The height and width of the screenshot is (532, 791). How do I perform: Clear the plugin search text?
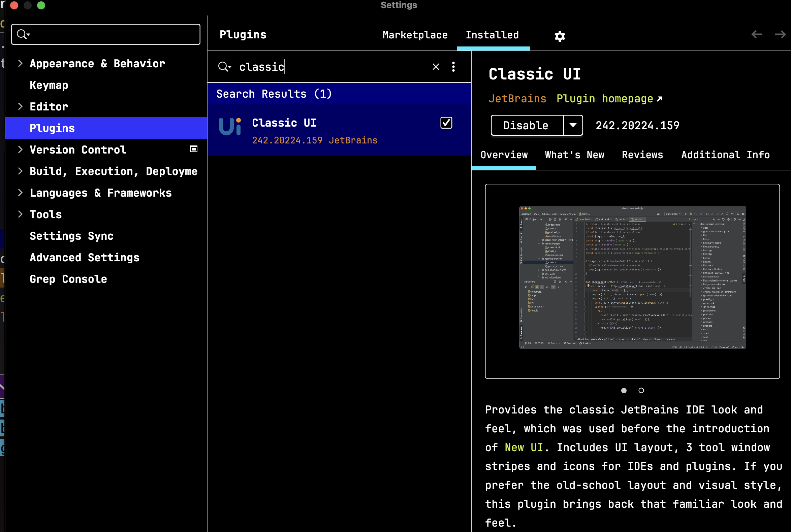[x=436, y=67]
